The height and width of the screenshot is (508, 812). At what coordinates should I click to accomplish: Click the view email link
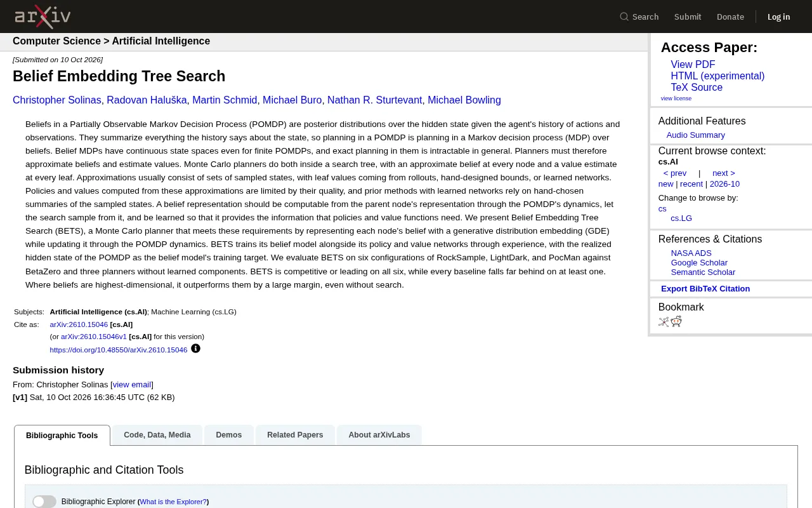click(x=132, y=385)
